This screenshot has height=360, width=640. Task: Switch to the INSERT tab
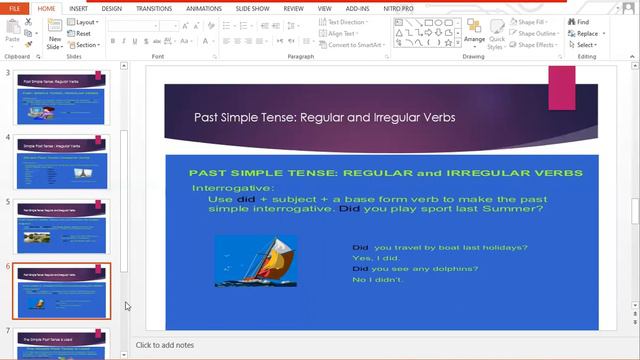tap(78, 9)
